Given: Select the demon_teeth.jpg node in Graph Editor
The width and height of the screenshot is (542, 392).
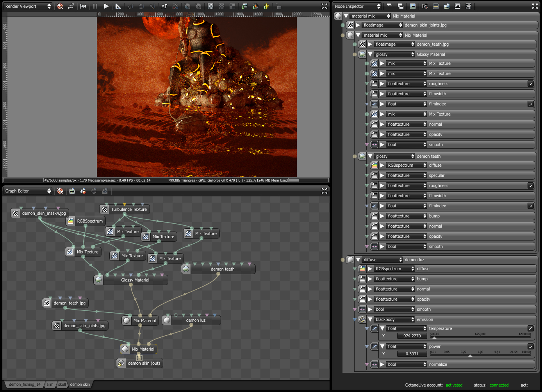Looking at the screenshot, I should click(65, 303).
